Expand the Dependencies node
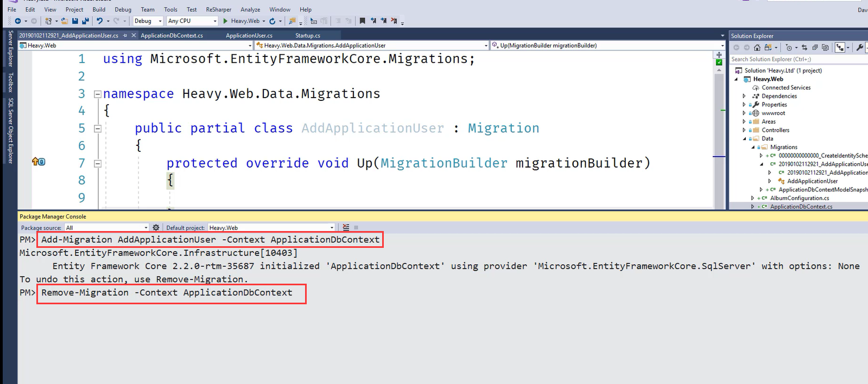Image resolution: width=868 pixels, height=384 pixels. pyautogui.click(x=744, y=96)
